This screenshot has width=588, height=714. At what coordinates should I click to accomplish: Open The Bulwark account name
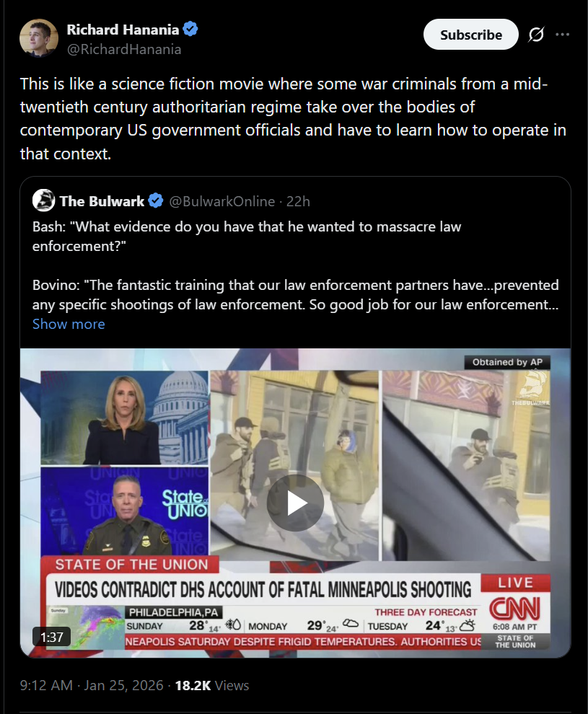point(102,201)
